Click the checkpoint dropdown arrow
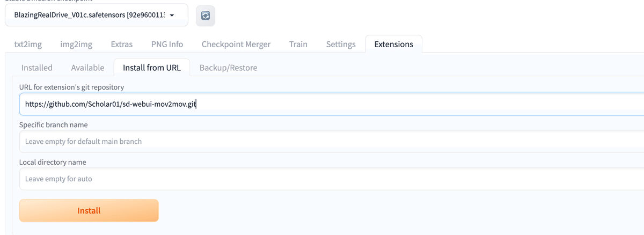This screenshot has height=235, width=644. [x=172, y=15]
